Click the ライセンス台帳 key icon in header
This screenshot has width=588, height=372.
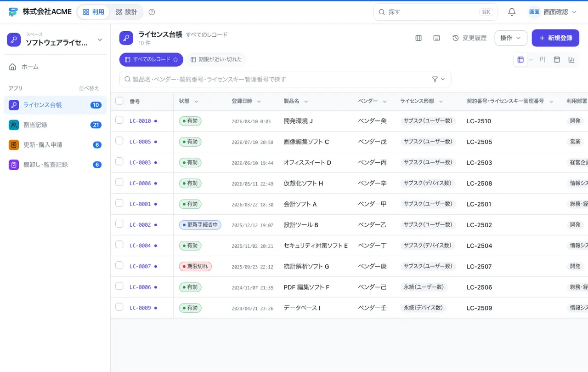(126, 38)
